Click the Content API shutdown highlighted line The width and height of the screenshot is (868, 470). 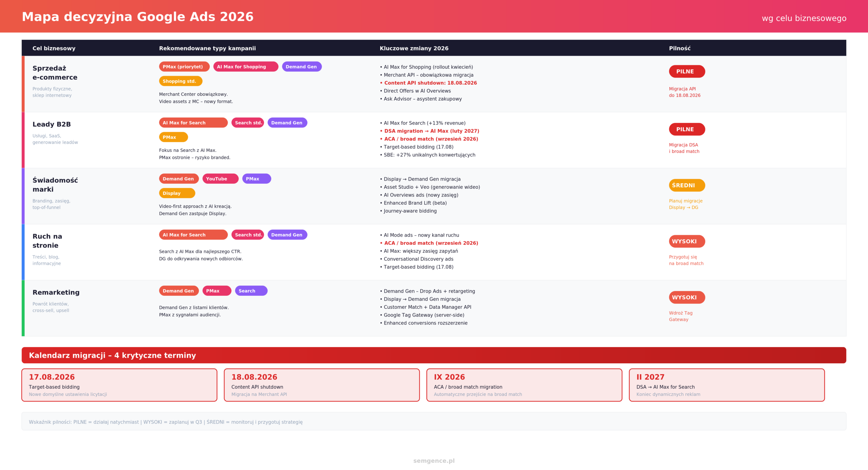(429, 83)
